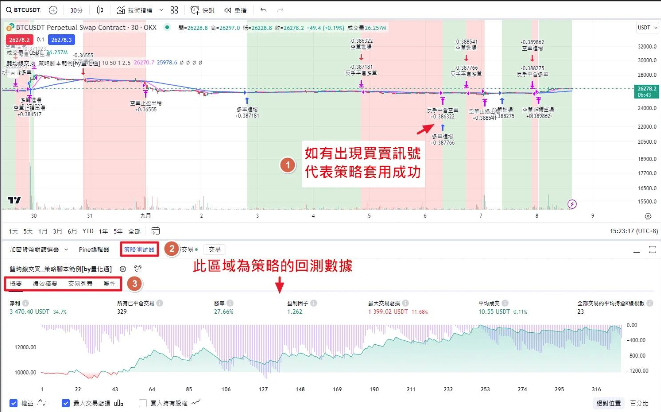Click the add symbol plus icon
Image resolution: width=661 pixels, height=412 pixels.
click(53, 10)
